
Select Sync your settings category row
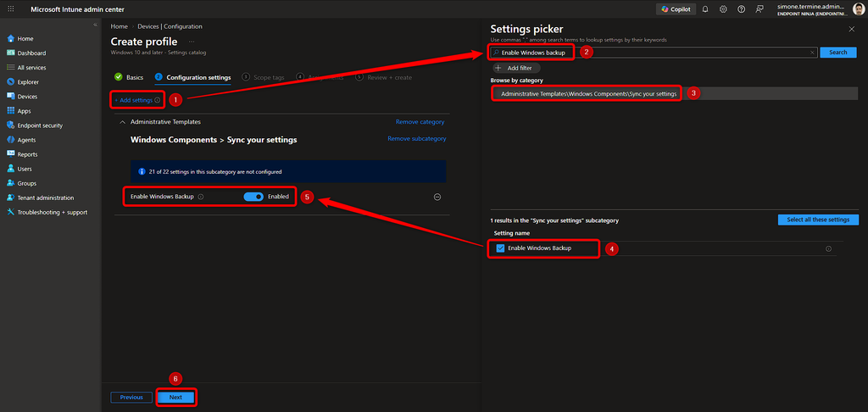pos(674,93)
